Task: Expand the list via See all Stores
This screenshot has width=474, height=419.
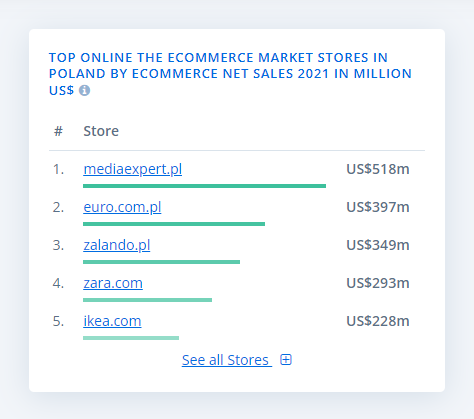Action: click(227, 360)
